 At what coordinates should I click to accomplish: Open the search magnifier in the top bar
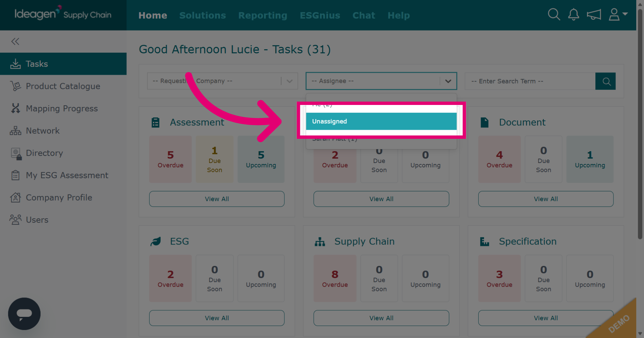(x=554, y=14)
